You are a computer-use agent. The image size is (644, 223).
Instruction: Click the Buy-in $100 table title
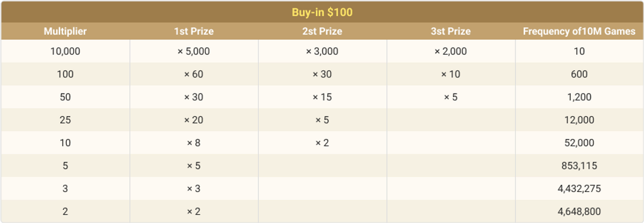(x=322, y=13)
